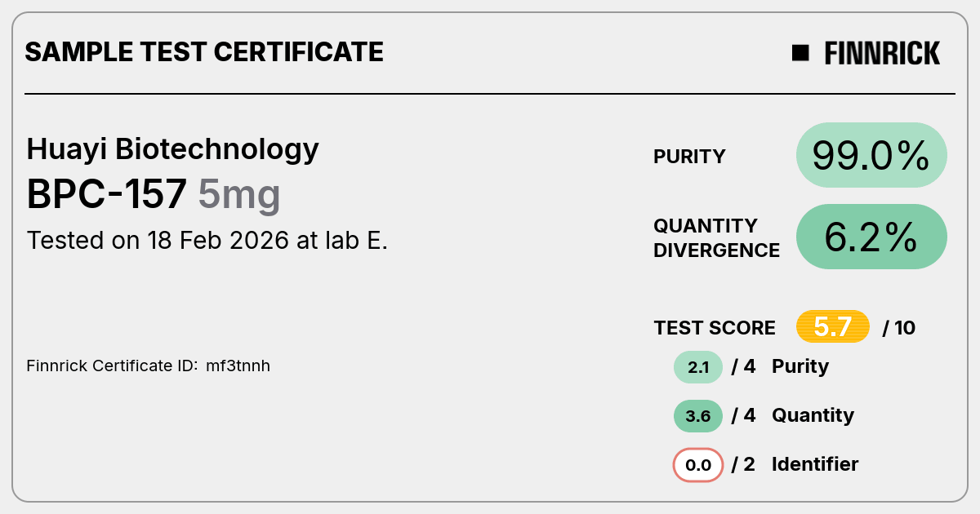Click the FINNRICK brand wordmark
The image size is (980, 514).
tap(882, 53)
